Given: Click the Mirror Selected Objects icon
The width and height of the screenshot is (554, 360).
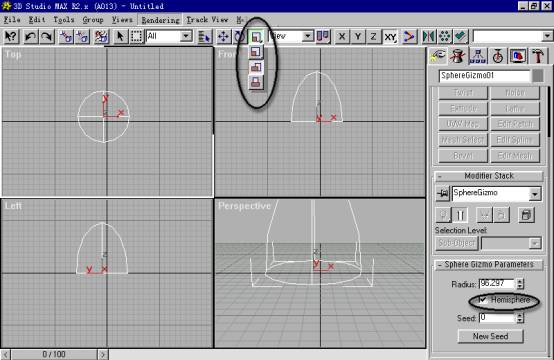Looking at the screenshot, I should [x=429, y=36].
